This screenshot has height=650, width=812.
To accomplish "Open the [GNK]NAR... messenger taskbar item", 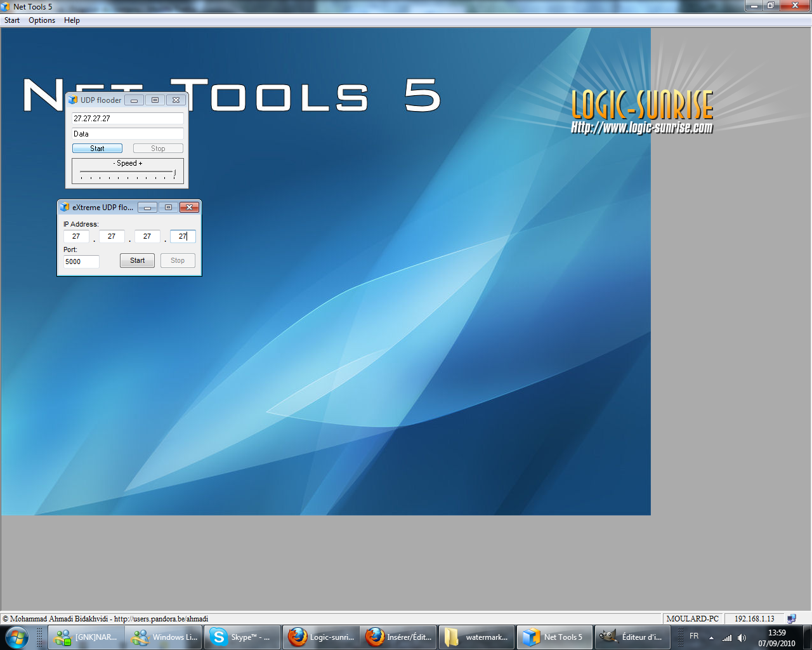I will [x=86, y=637].
